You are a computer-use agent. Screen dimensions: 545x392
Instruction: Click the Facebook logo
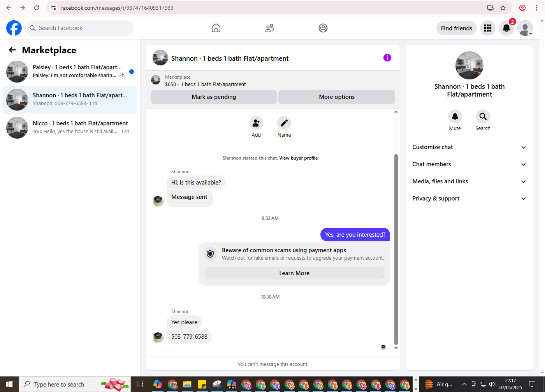click(14, 28)
